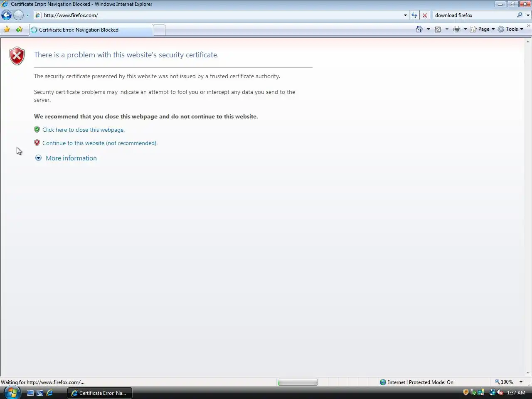
Task: Go back using the Back arrow button
Action: [x=6, y=15]
